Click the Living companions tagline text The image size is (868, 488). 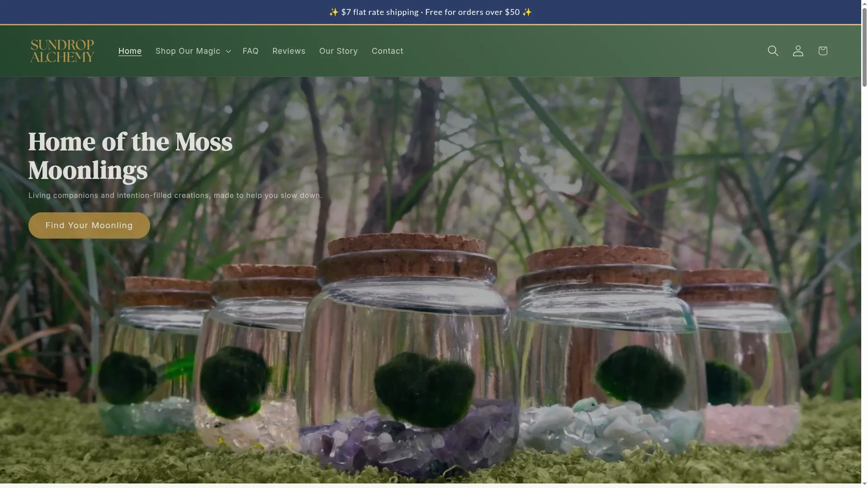click(x=175, y=196)
